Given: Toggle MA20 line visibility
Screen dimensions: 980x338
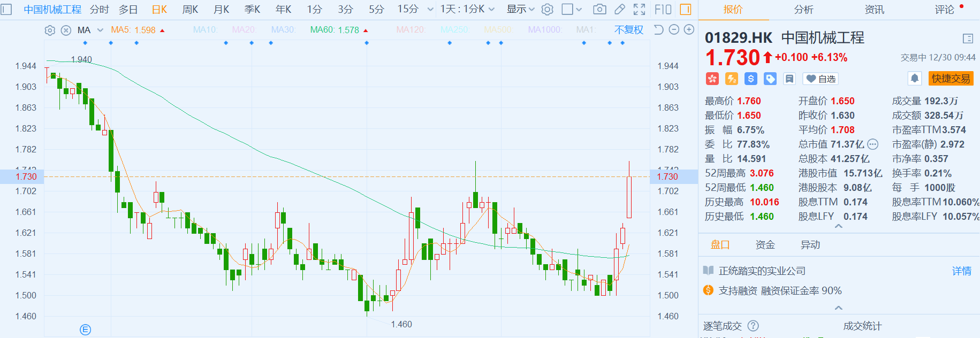Looking at the screenshot, I should [245, 30].
